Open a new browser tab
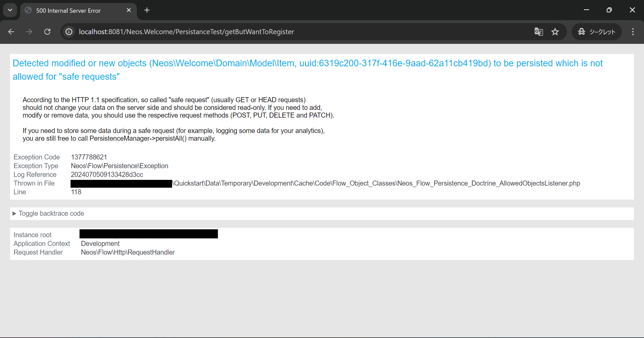 click(147, 10)
